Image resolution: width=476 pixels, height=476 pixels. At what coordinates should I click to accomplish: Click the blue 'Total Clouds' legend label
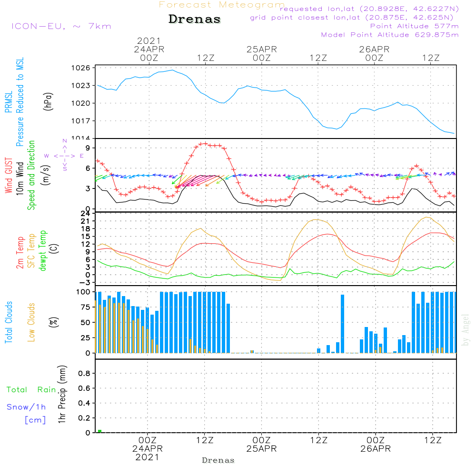[9, 322]
